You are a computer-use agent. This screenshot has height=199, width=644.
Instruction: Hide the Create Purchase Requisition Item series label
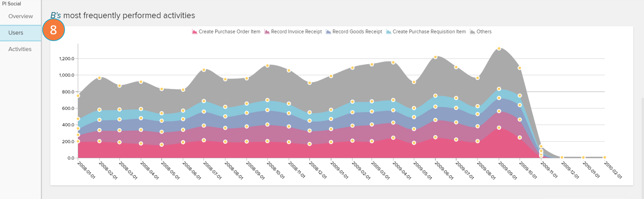coord(429,32)
